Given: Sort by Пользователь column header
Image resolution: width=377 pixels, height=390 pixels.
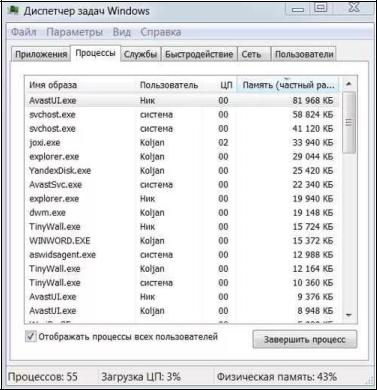Looking at the screenshot, I should click(x=169, y=85).
